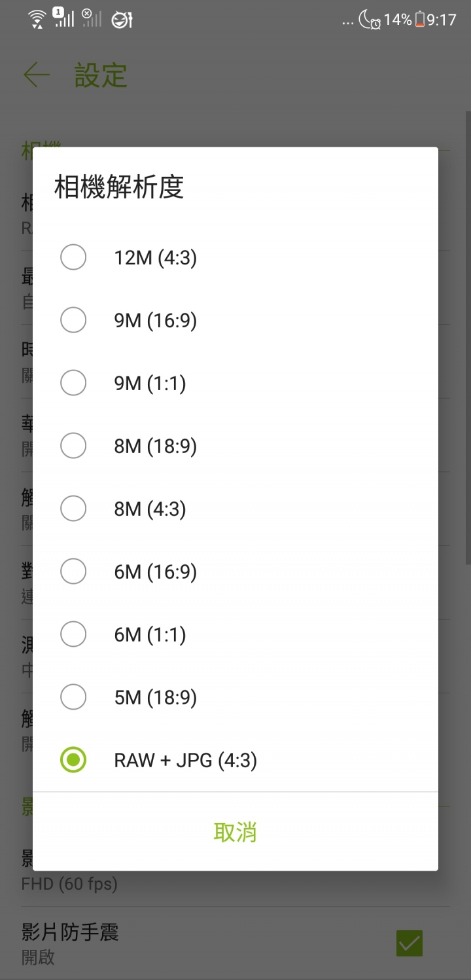This screenshot has width=471, height=980.
Task: Choose 9M (16:9) camera resolution
Action: [x=235, y=321]
